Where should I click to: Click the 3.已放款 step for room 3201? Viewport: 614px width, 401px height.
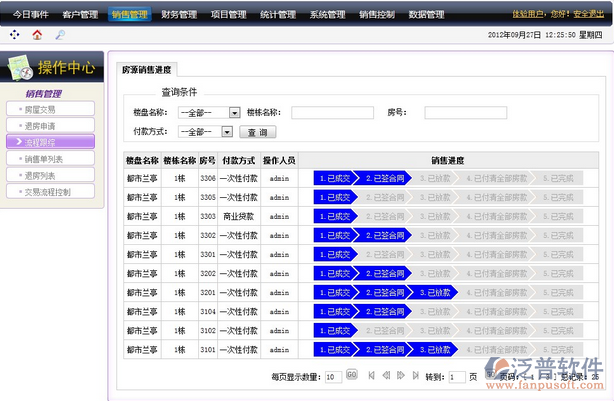click(x=434, y=293)
